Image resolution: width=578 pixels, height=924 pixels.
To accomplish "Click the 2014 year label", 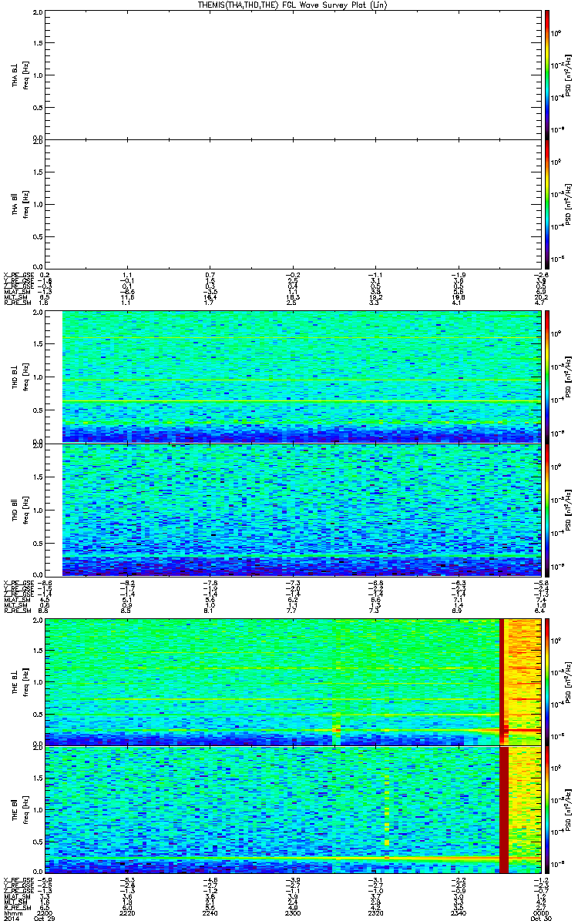I will click(11, 919).
